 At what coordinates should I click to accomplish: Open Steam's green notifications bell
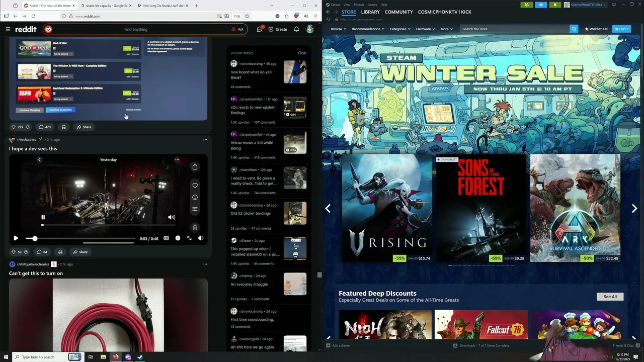coord(555,5)
